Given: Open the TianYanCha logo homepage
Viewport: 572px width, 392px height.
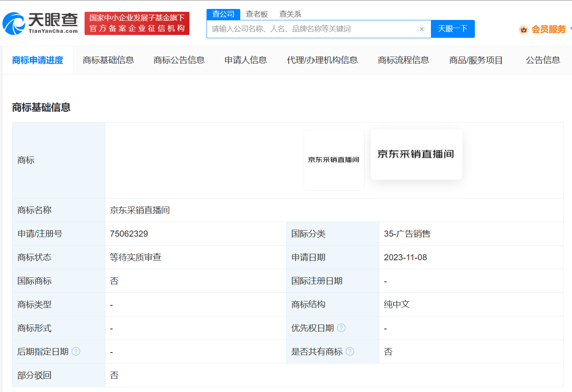Looking at the screenshot, I should tap(40, 23).
